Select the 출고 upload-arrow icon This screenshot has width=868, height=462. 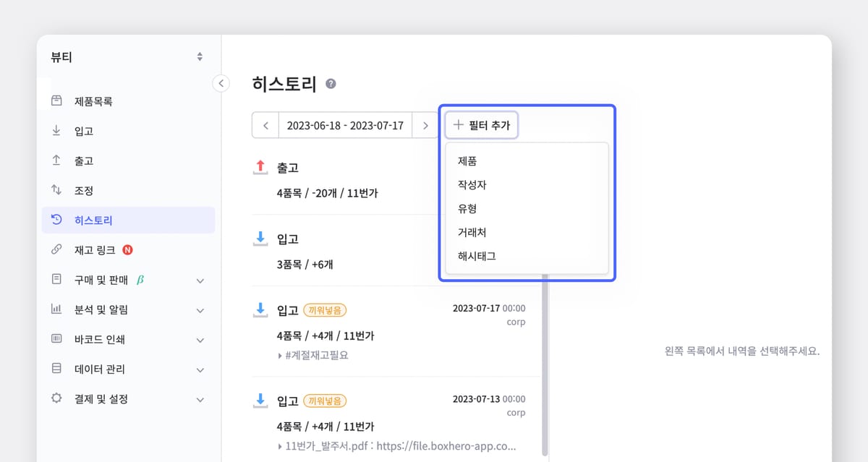pos(58,161)
